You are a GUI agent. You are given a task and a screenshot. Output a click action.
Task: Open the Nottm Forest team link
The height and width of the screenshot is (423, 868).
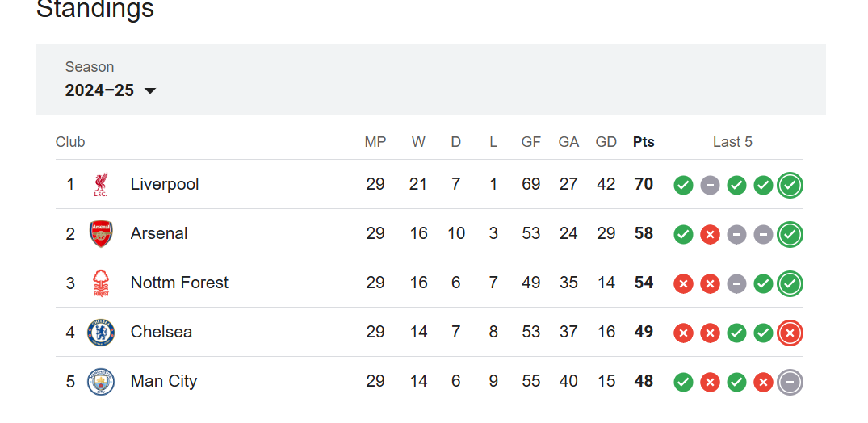tap(179, 283)
